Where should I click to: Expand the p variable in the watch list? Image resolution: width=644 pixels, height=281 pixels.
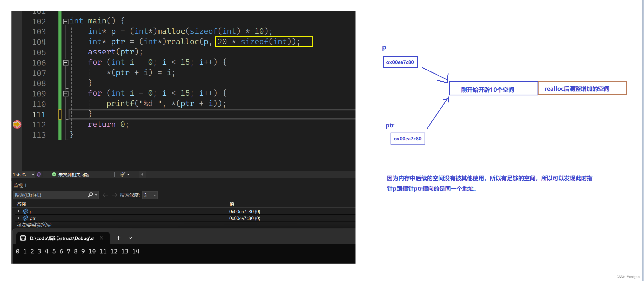click(18, 211)
